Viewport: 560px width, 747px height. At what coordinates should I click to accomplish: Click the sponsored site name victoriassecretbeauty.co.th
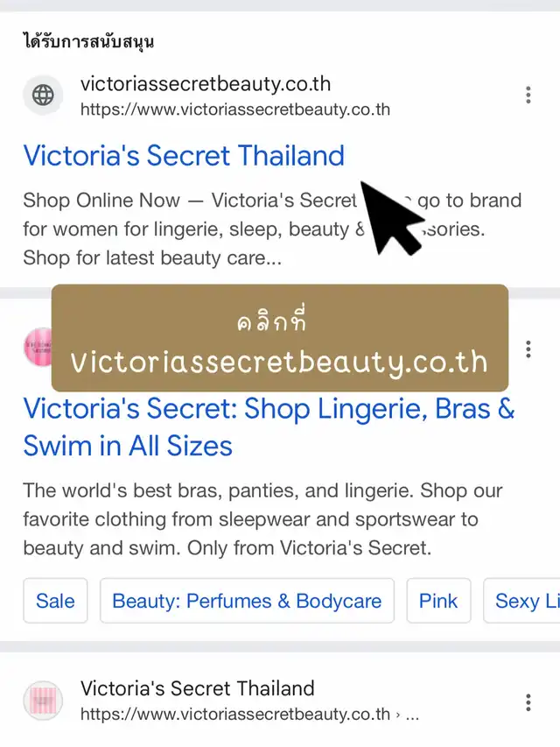[x=206, y=84]
